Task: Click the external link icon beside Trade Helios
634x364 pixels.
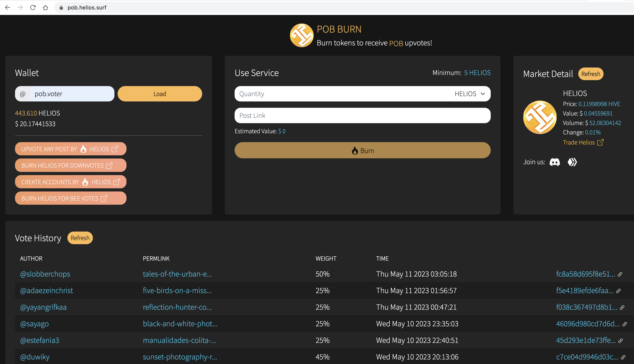Action: pos(600,142)
